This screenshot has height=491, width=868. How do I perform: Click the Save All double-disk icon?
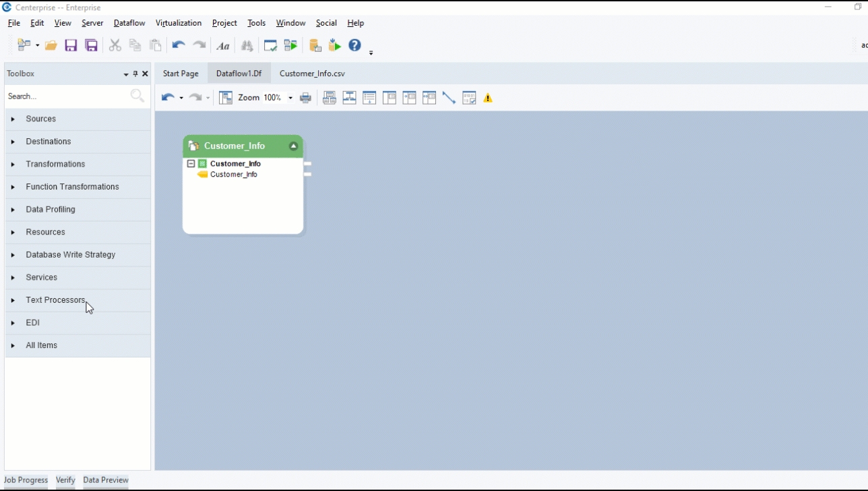92,46
